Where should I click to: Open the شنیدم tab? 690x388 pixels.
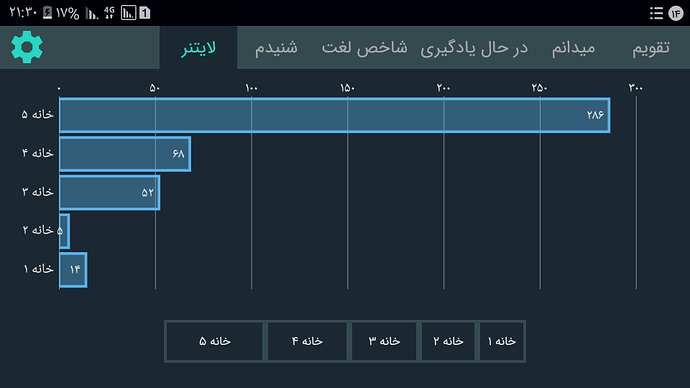pyautogui.click(x=276, y=48)
